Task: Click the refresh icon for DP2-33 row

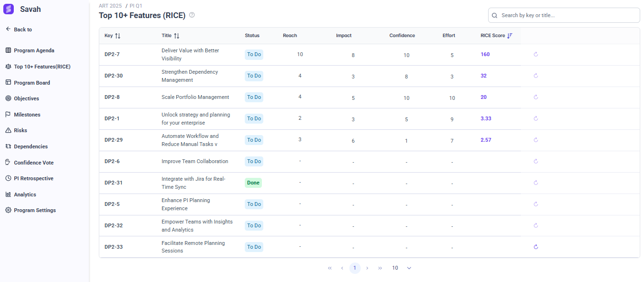Action: 536,247
